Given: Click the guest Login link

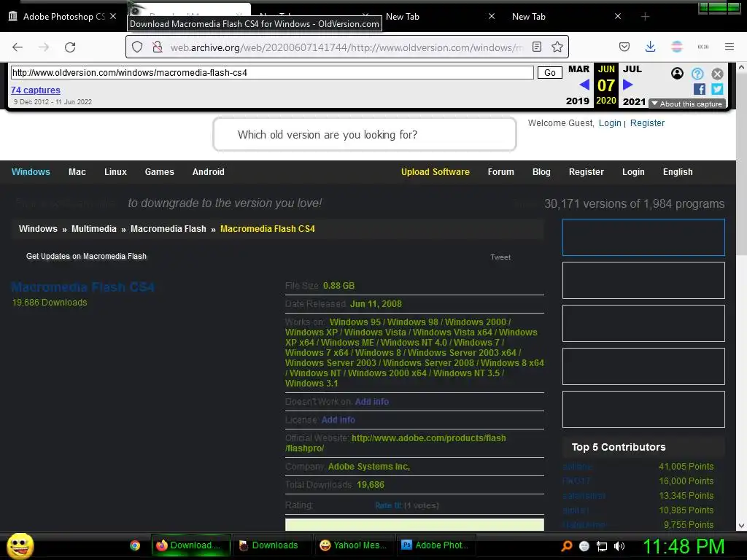Looking at the screenshot, I should pos(610,122).
